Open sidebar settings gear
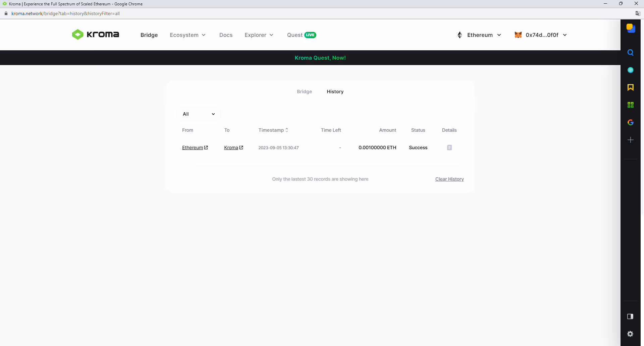Screen dimensions: 644x346 (630, 334)
